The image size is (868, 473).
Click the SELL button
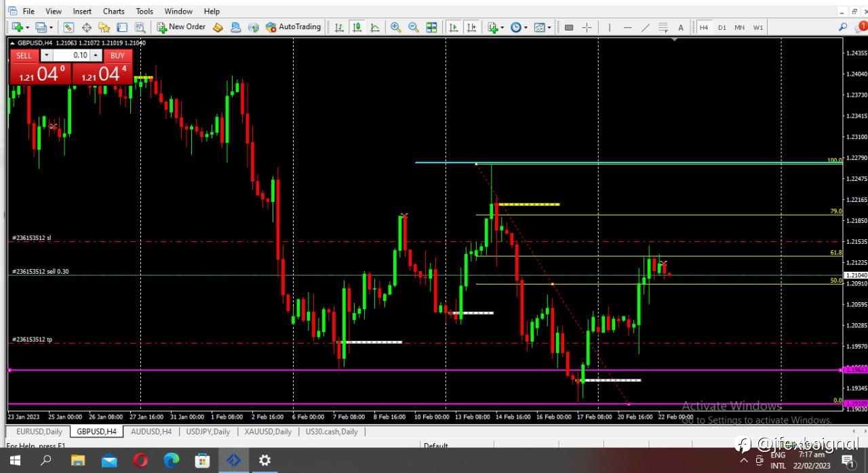[24, 56]
